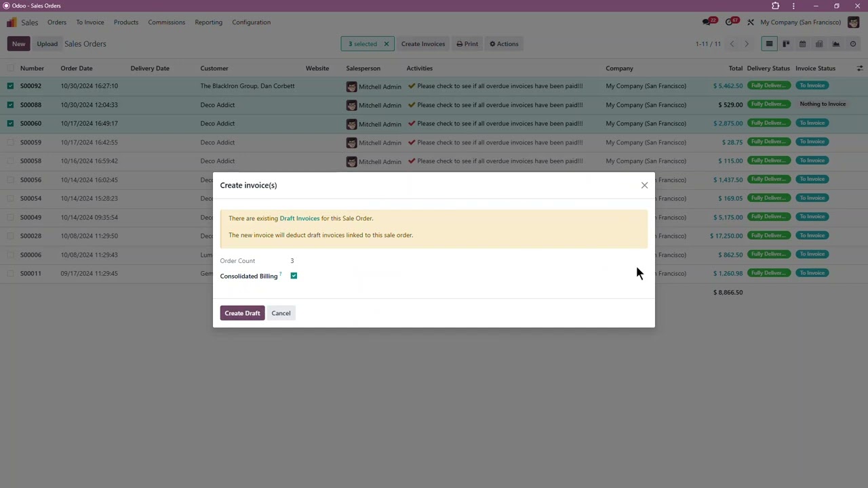Click Mitchell Admin avatar on S00092 row
Viewport: 868px width, 488px height.
click(351, 87)
